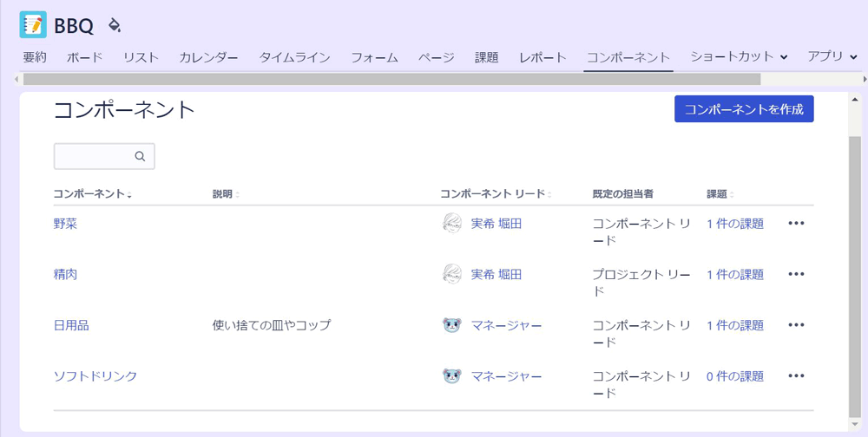Switch to the ページ tab

437,57
